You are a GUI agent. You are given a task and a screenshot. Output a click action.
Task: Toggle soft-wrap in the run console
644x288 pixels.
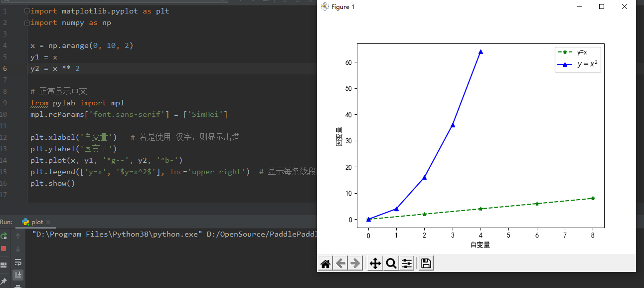click(x=18, y=262)
